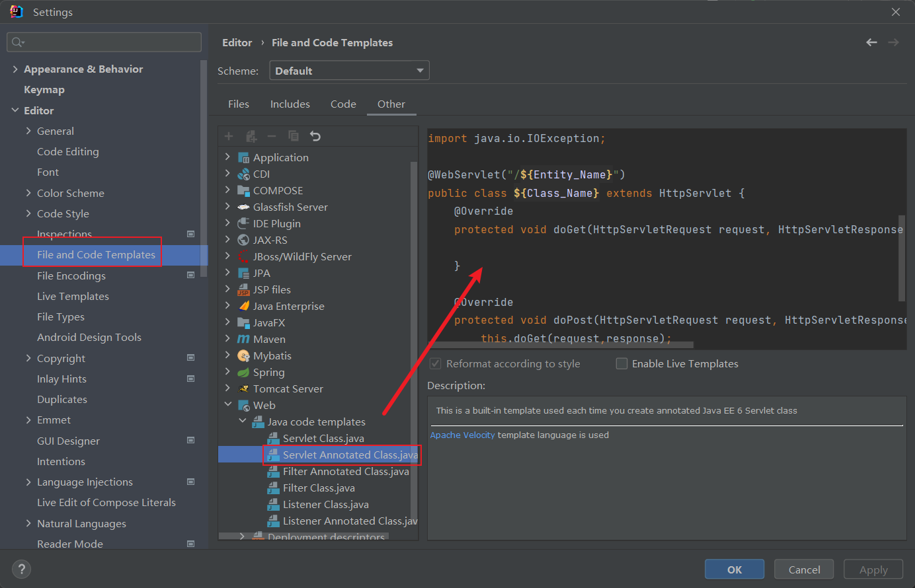Click the Maven m icon
The image size is (915, 588).
(243, 340)
